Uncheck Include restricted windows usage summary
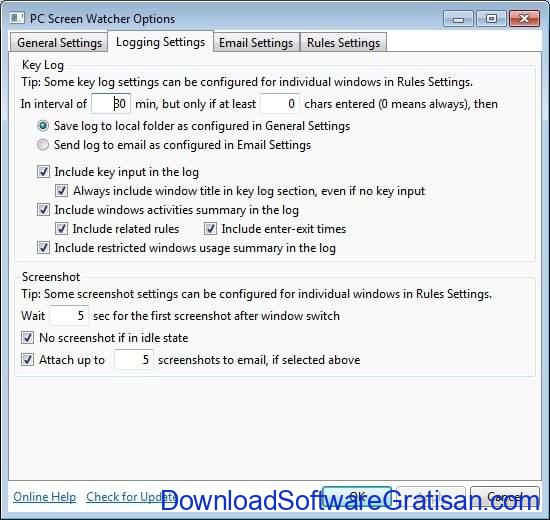Image resolution: width=550 pixels, height=520 pixels. 43,248
